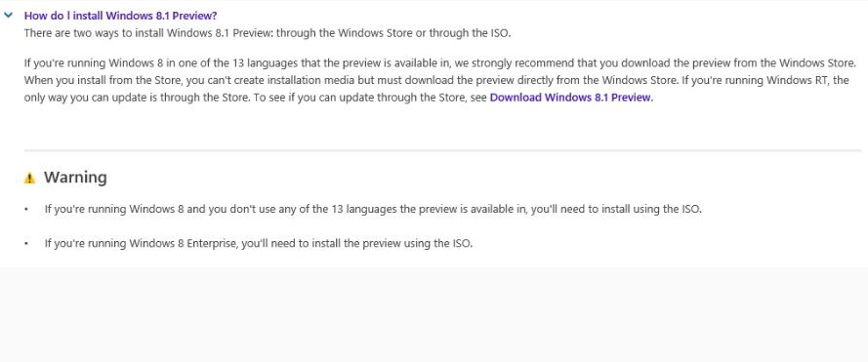868x362 pixels.
Task: Click the bullet marker before the Enterprise note
Action: coord(26,244)
